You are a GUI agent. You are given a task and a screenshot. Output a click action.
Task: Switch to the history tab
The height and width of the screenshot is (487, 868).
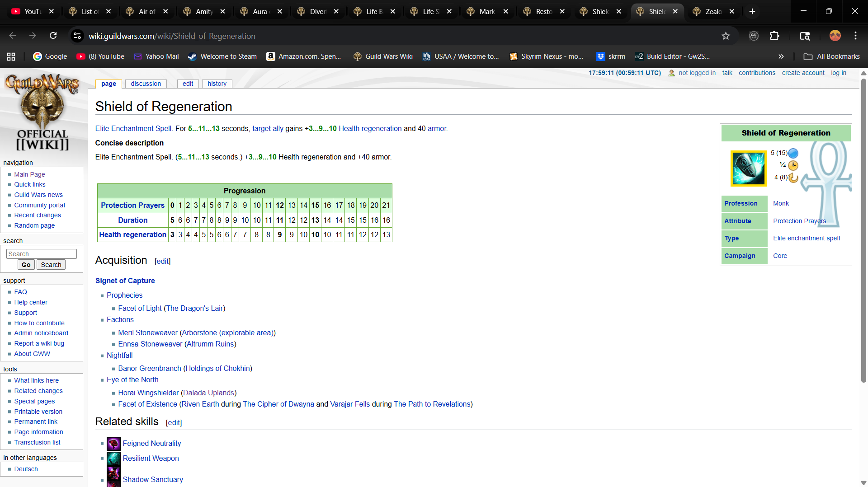coord(217,84)
